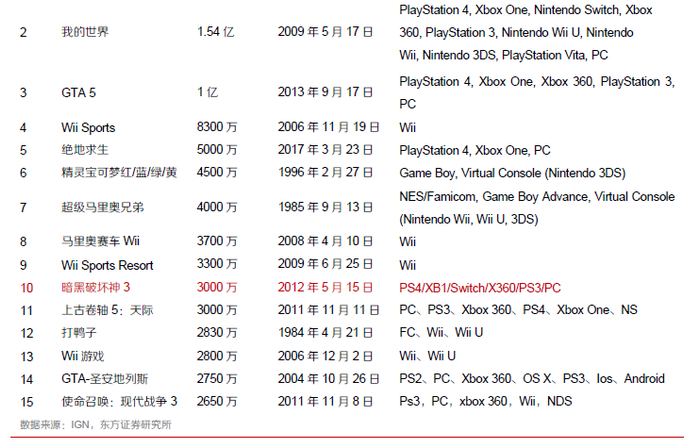Select the 2650 万 sales value
The height and width of the screenshot is (448, 700).
[218, 401]
